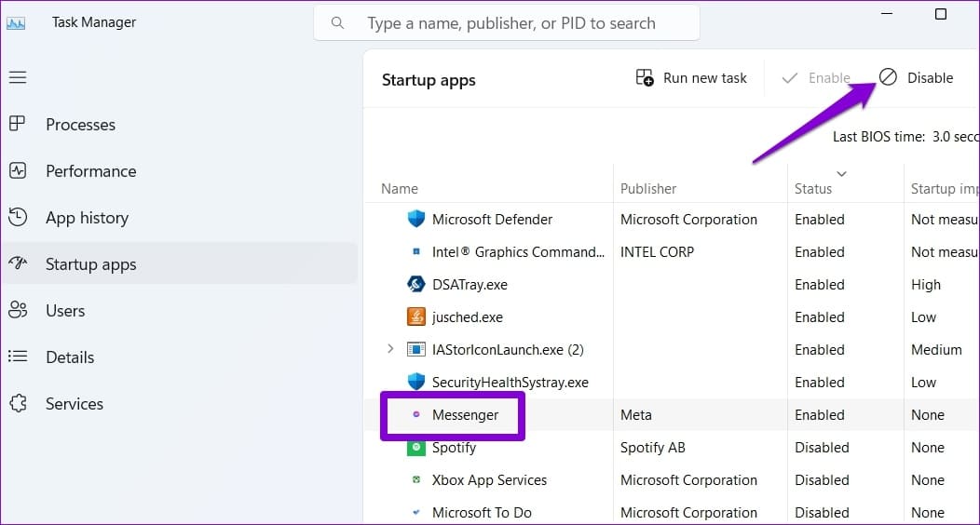The width and height of the screenshot is (980, 525).
Task: Click the Microsoft Defender shield icon
Action: pos(416,219)
